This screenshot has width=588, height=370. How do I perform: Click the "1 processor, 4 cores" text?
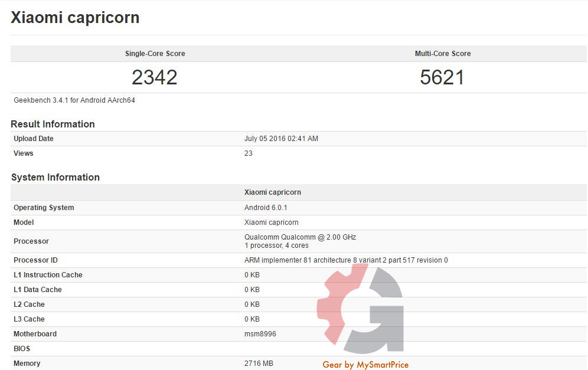(276, 245)
